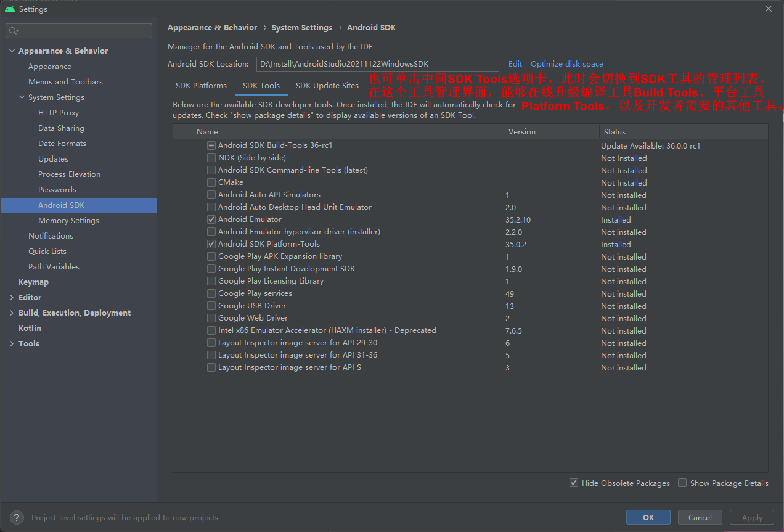Open Passwords settings page
This screenshot has height=532, width=784.
(x=57, y=190)
